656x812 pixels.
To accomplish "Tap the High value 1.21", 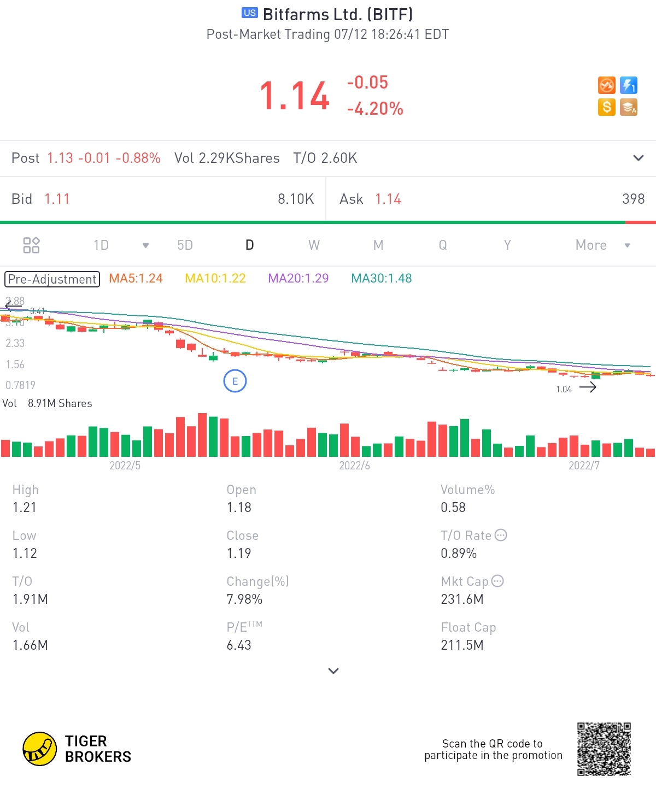I will click(25, 507).
